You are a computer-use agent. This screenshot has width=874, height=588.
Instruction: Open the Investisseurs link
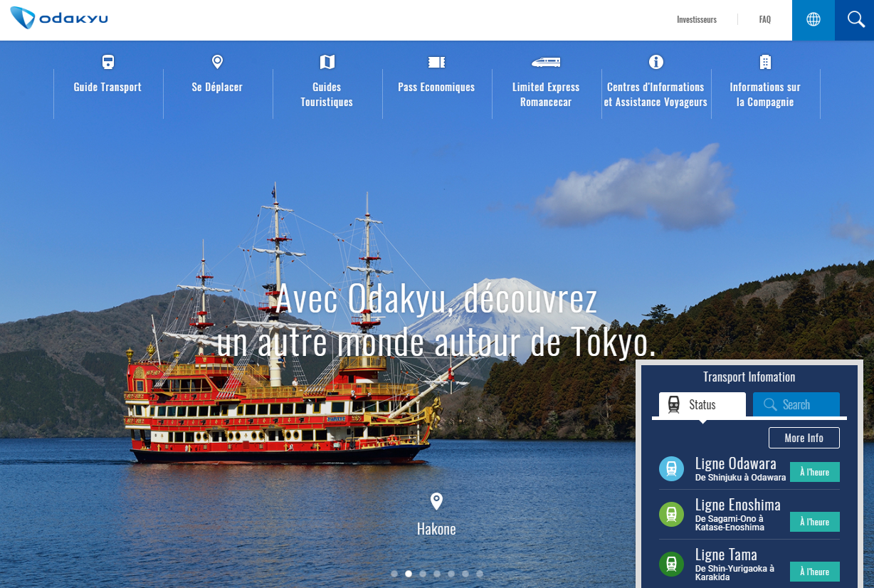click(x=697, y=20)
